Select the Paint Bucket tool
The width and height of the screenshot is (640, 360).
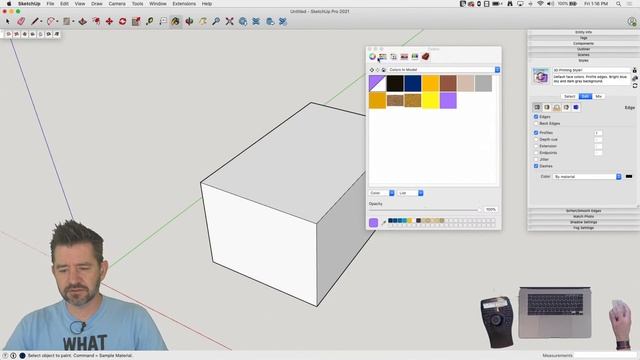click(x=176, y=21)
